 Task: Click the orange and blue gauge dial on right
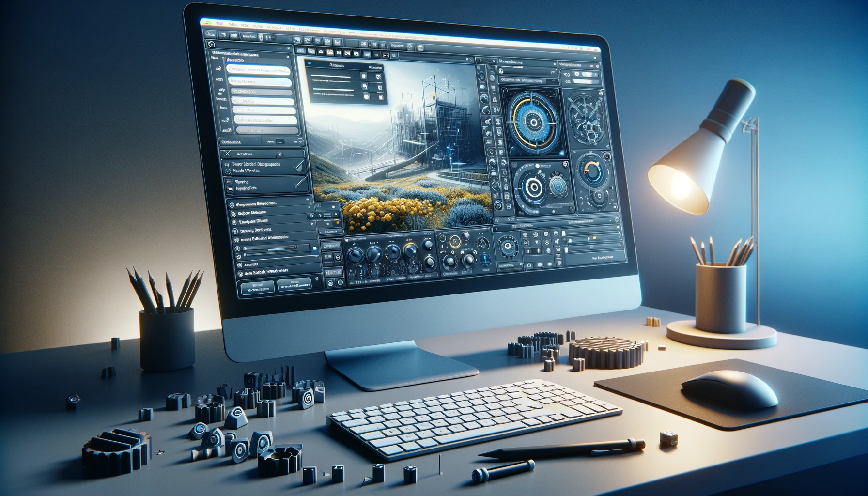click(593, 172)
